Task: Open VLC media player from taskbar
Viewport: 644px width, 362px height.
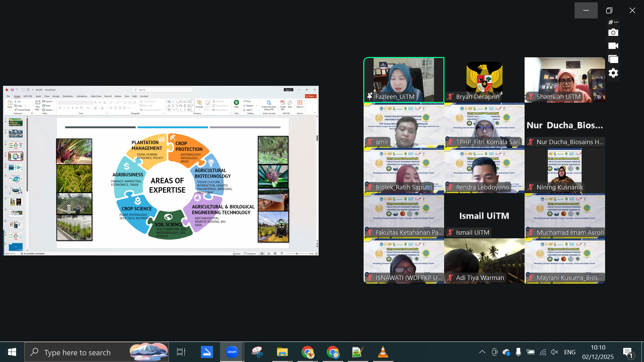Action: (383, 352)
